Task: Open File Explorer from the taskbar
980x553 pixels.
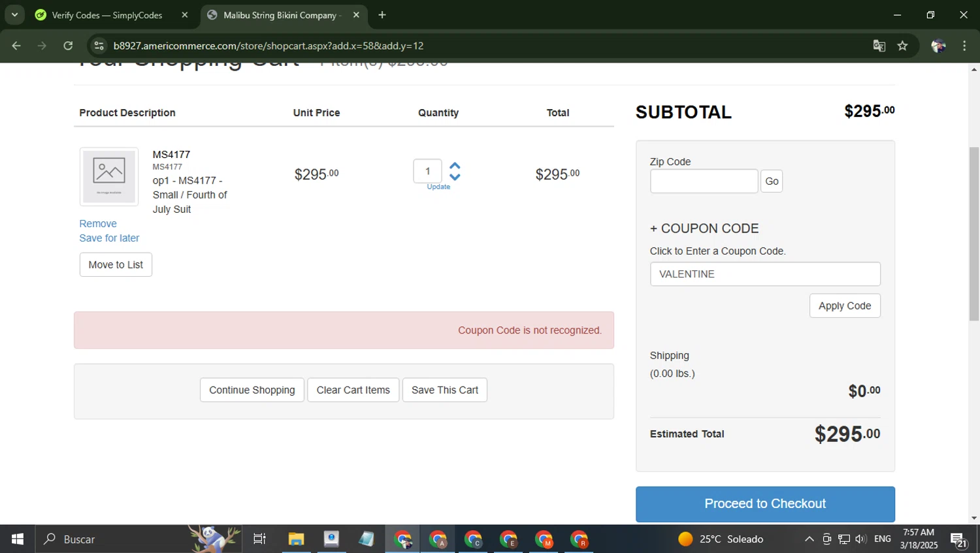Action: (x=296, y=539)
